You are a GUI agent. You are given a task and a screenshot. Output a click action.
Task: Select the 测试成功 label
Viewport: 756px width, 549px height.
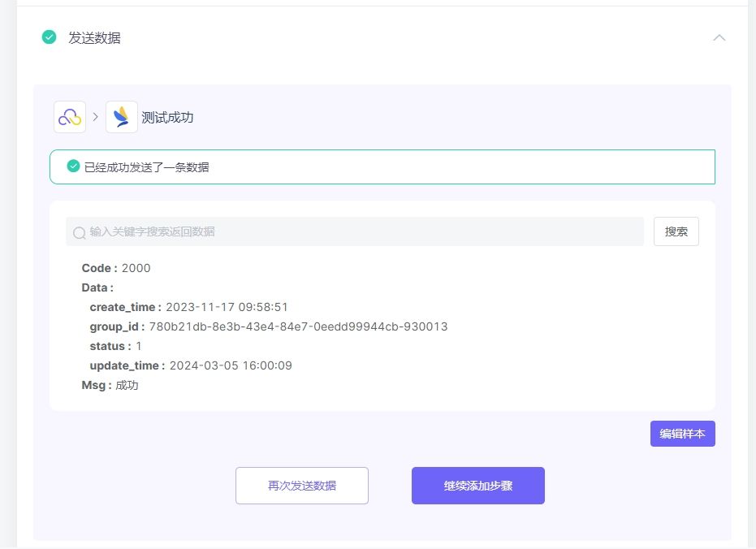coord(167,117)
